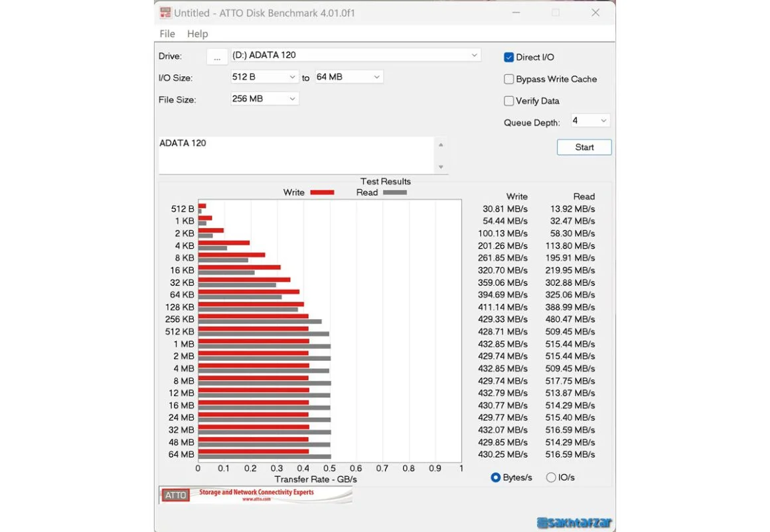Screen dimensions: 770x532
Task: Expand the Drive dropdown showing ADATA 120
Action: 356,55
